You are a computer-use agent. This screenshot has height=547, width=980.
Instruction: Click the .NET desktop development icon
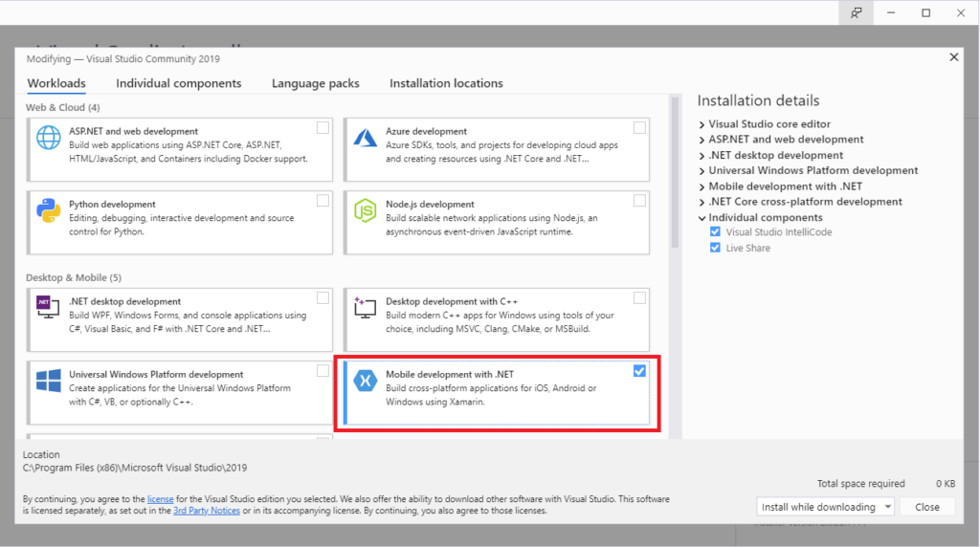click(48, 307)
